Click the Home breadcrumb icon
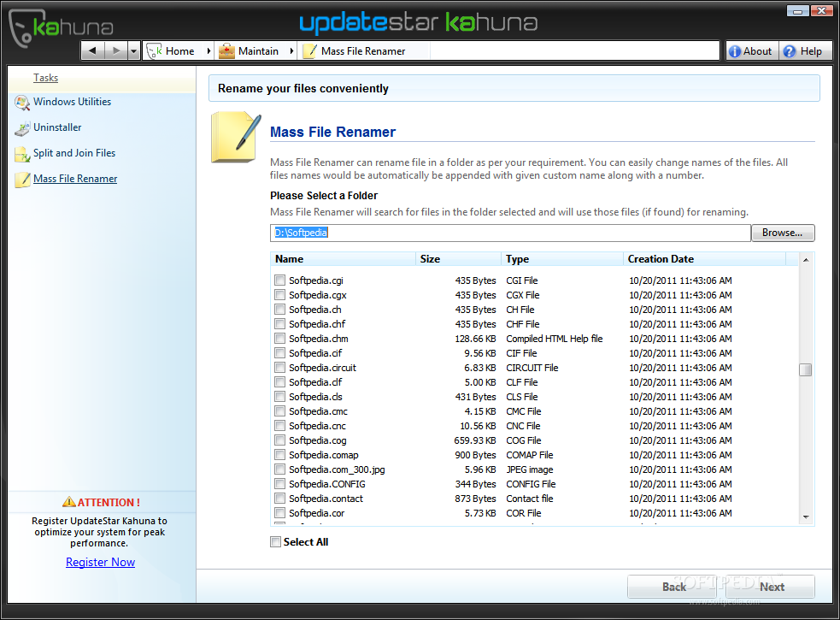840x620 pixels. click(x=155, y=51)
